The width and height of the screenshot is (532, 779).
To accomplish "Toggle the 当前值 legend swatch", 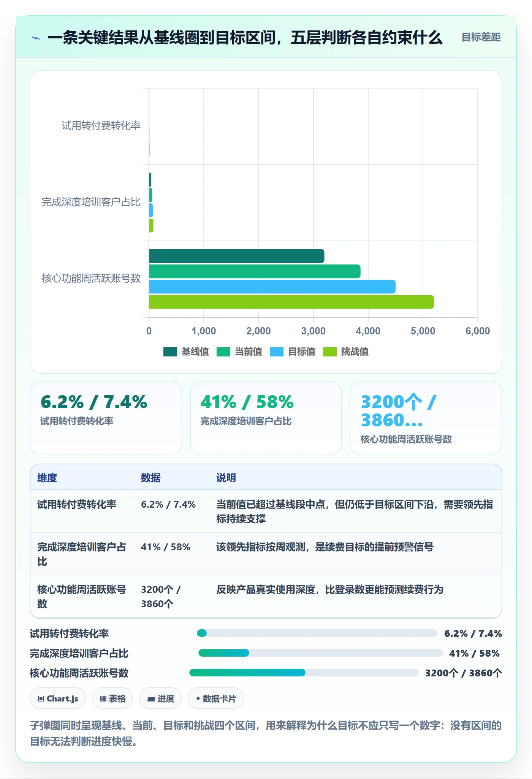I will (x=223, y=352).
